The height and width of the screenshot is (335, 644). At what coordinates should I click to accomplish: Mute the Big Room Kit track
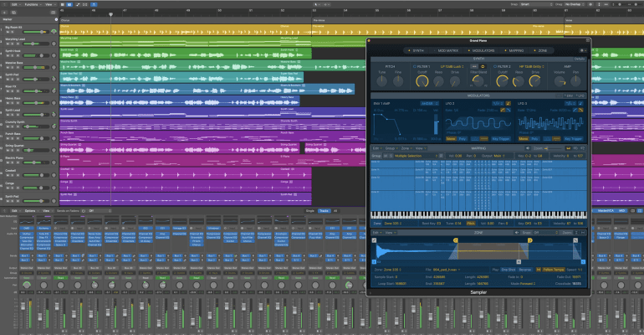click(x=8, y=32)
